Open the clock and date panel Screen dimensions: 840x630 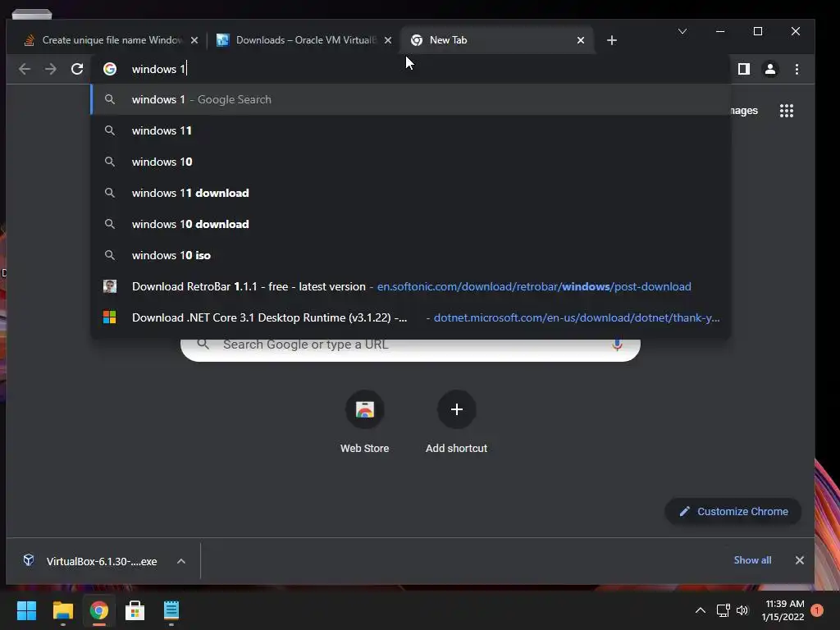783,610
